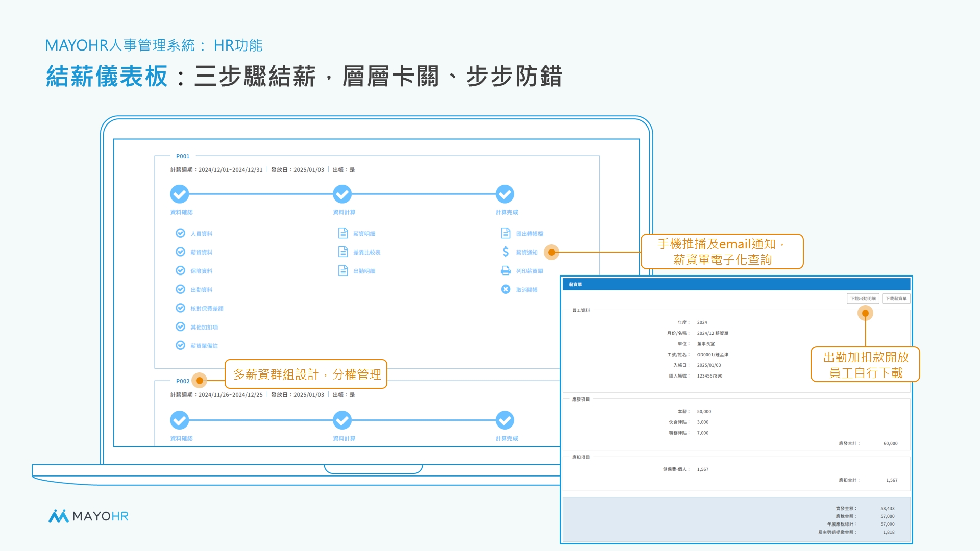Click the printer icon for 列印薪資單
The width and height of the screenshot is (980, 551).
coord(506,270)
